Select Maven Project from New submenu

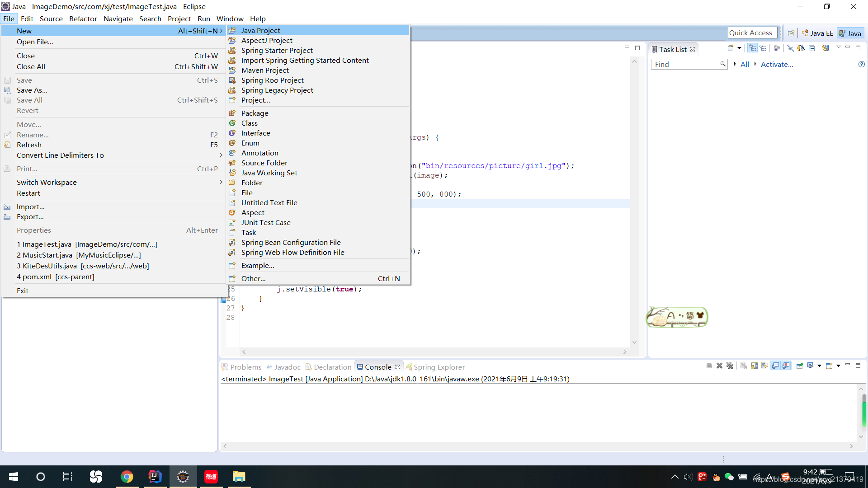click(x=265, y=70)
